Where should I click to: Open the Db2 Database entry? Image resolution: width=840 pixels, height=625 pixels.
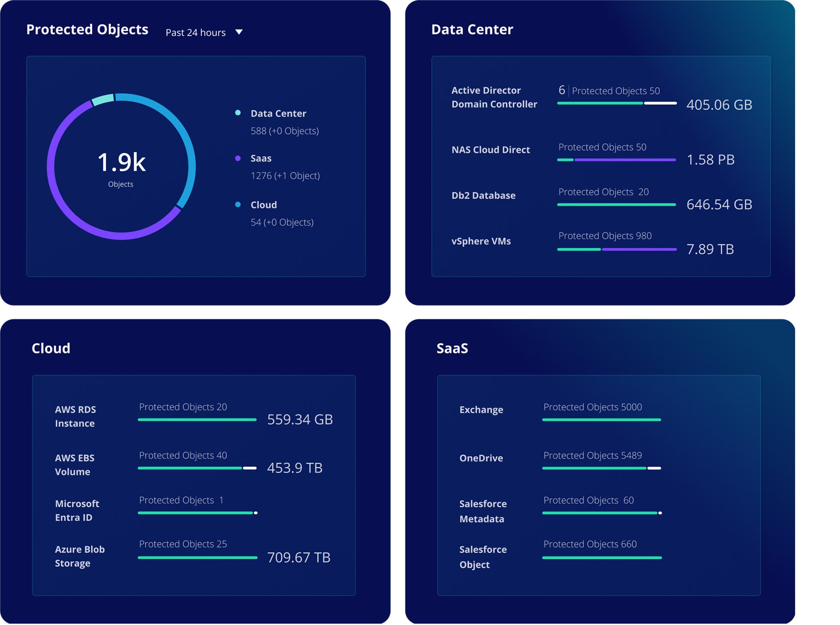(483, 195)
